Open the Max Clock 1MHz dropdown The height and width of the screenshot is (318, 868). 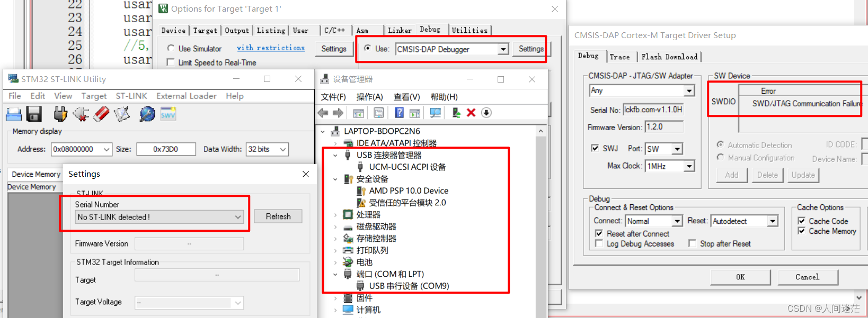pyautogui.click(x=689, y=166)
